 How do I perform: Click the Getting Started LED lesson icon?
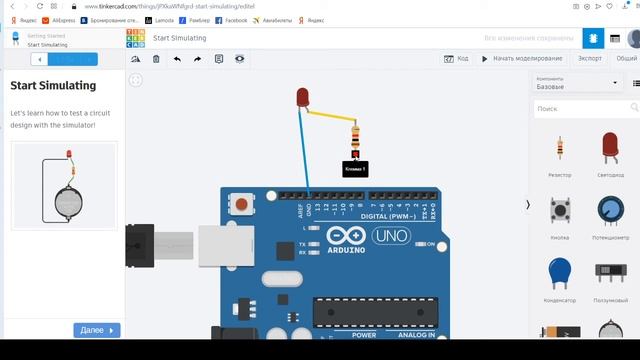(16, 39)
